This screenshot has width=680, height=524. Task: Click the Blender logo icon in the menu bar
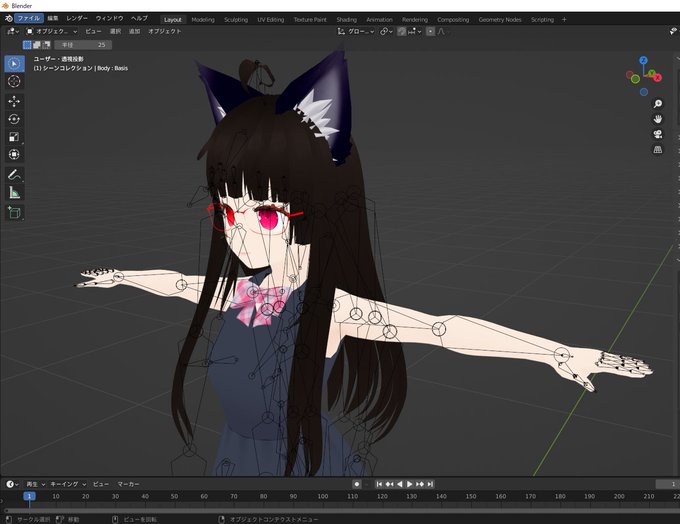tap(9, 19)
